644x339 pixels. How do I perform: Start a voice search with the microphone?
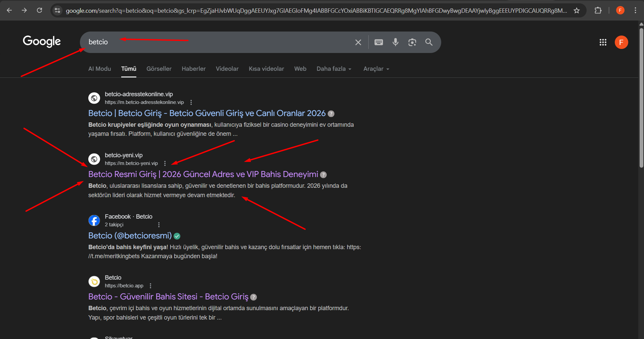pyautogui.click(x=396, y=42)
